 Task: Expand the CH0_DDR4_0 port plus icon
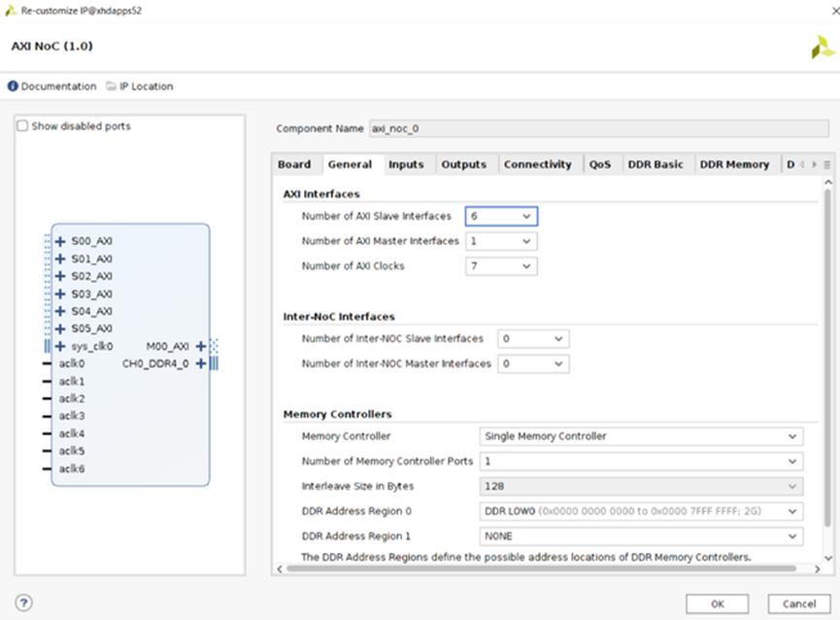200,363
